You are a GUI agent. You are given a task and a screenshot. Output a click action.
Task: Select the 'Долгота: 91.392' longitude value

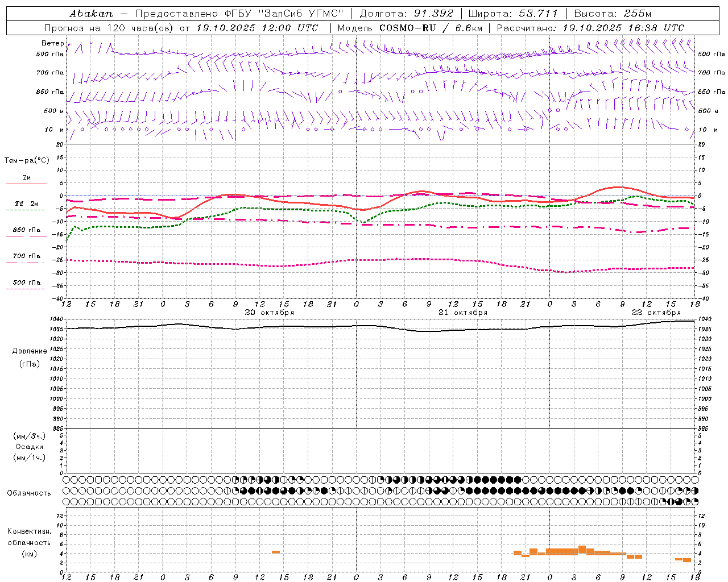pyautogui.click(x=407, y=14)
